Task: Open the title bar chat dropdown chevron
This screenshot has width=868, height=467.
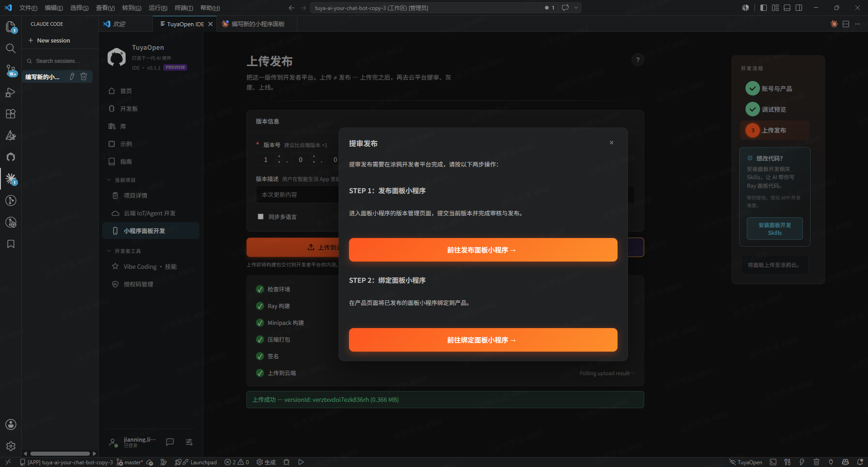Action: coord(576,8)
